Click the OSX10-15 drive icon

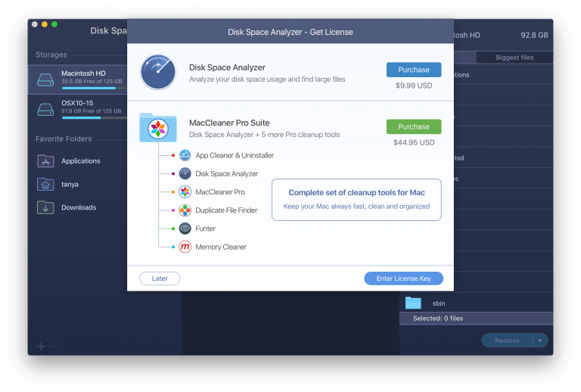(45, 109)
